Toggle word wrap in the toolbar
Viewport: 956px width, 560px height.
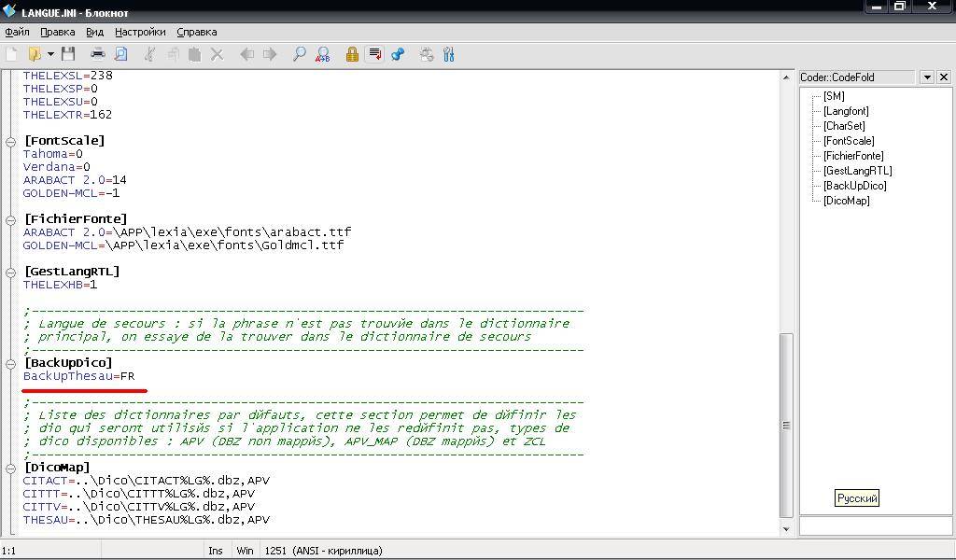374,54
